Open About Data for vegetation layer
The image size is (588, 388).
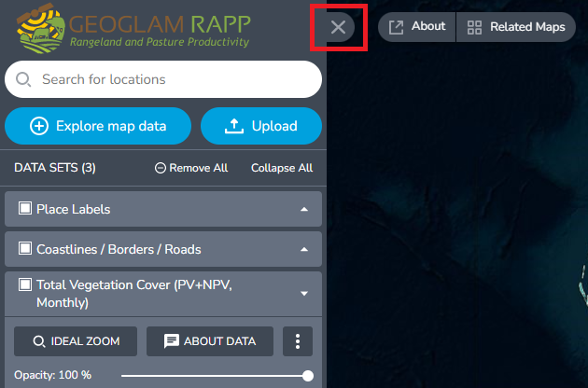(x=209, y=341)
